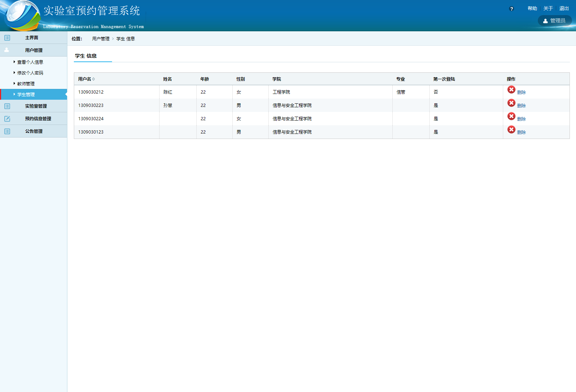576x392 pixels.
Task: Click the 管理员 user button
Action: click(555, 21)
